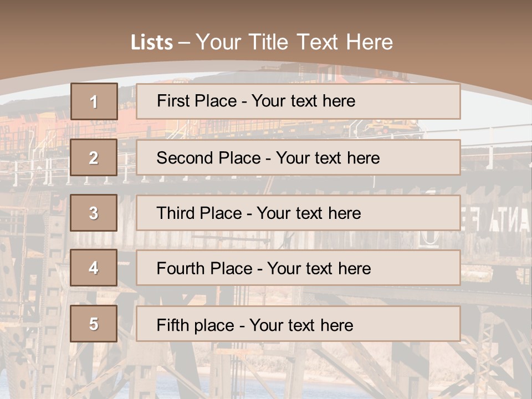Click the Fifth place text box

pyautogui.click(x=298, y=324)
